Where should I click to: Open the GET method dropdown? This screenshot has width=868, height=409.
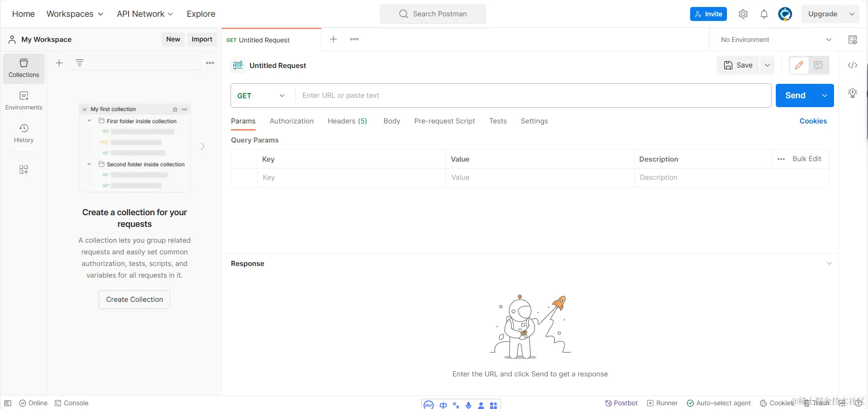[x=263, y=95]
